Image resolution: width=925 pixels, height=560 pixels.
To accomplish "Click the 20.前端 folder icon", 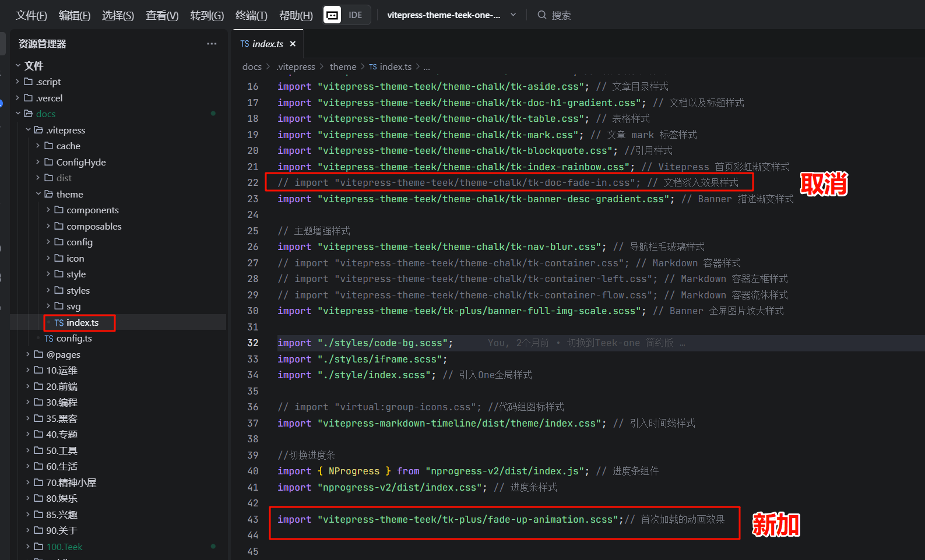I will pos(38,386).
